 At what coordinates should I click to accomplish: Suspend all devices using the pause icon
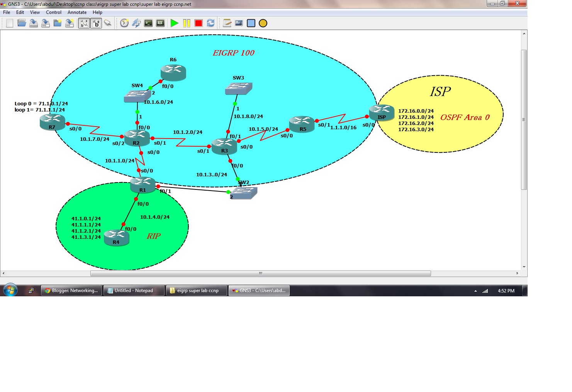[x=187, y=23]
